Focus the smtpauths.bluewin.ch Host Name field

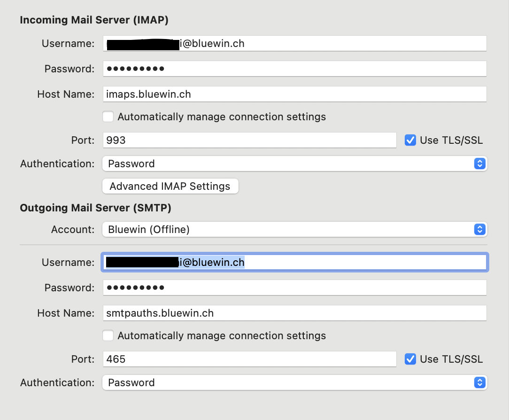point(294,313)
